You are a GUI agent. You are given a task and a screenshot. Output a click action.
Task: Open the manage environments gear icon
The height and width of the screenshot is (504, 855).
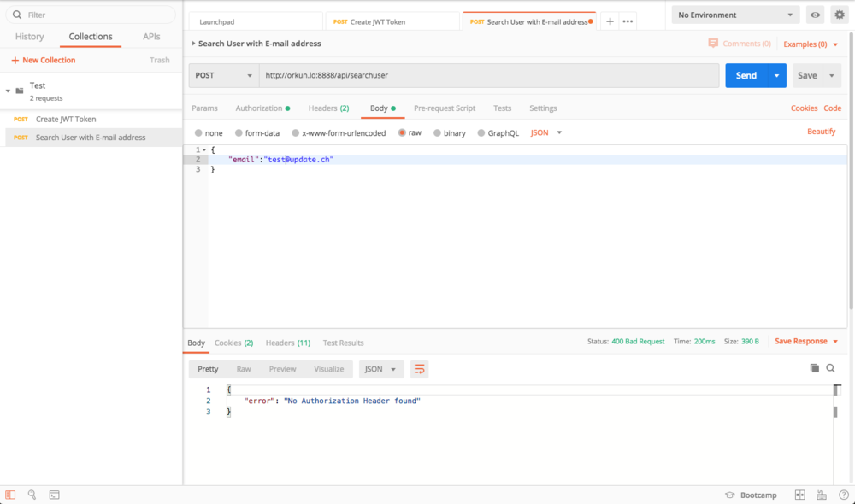tap(839, 15)
